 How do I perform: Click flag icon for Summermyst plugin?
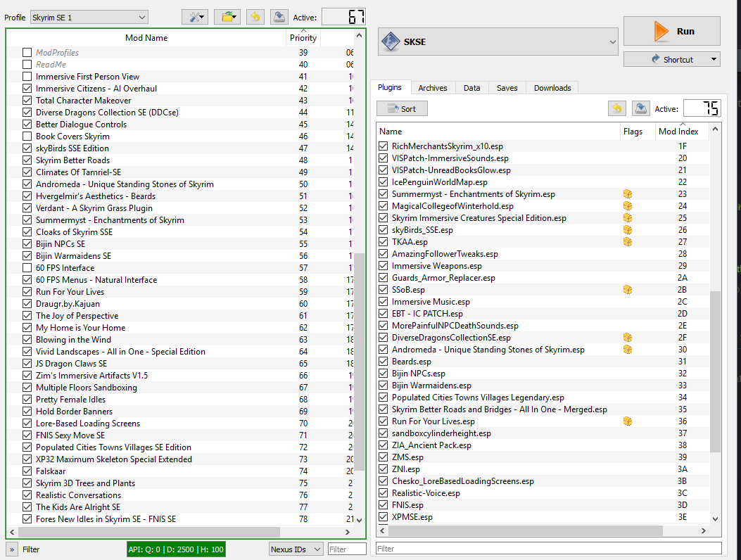click(628, 194)
